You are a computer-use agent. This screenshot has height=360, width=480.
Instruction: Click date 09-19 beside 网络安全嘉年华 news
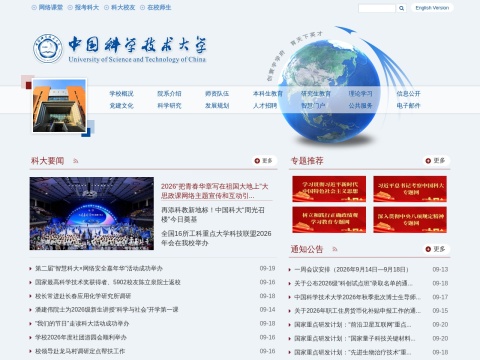267,268
